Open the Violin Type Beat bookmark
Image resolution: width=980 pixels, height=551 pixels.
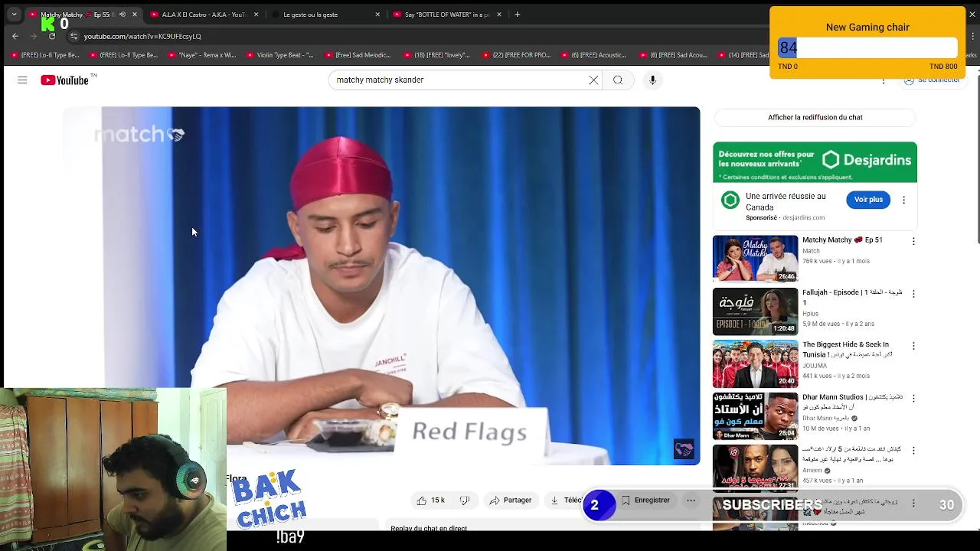pyautogui.click(x=280, y=55)
